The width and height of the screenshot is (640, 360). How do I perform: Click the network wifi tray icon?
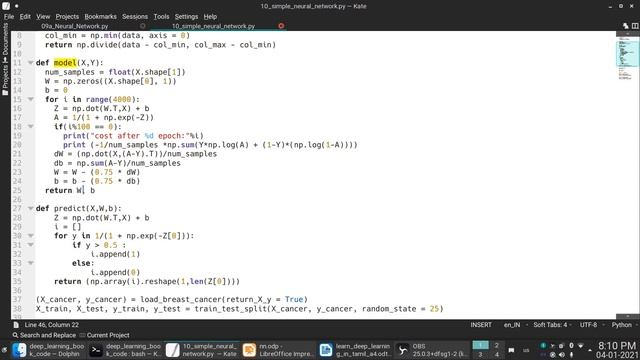point(580,346)
